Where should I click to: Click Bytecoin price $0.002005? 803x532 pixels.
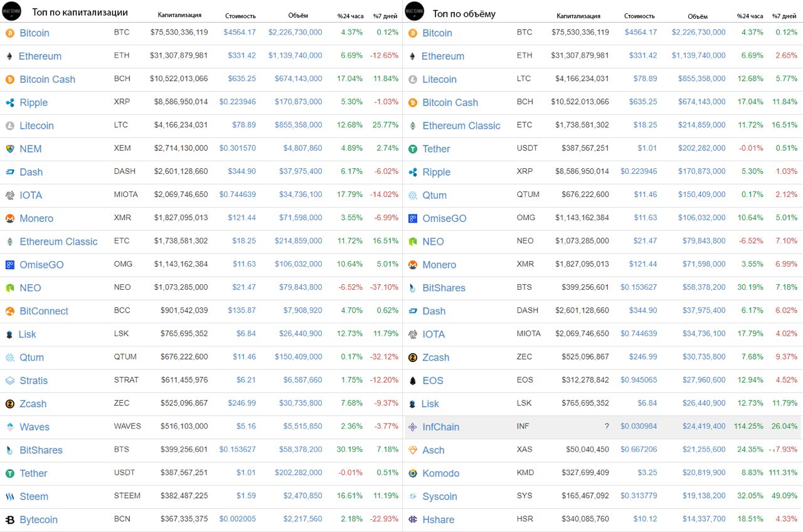click(x=238, y=519)
